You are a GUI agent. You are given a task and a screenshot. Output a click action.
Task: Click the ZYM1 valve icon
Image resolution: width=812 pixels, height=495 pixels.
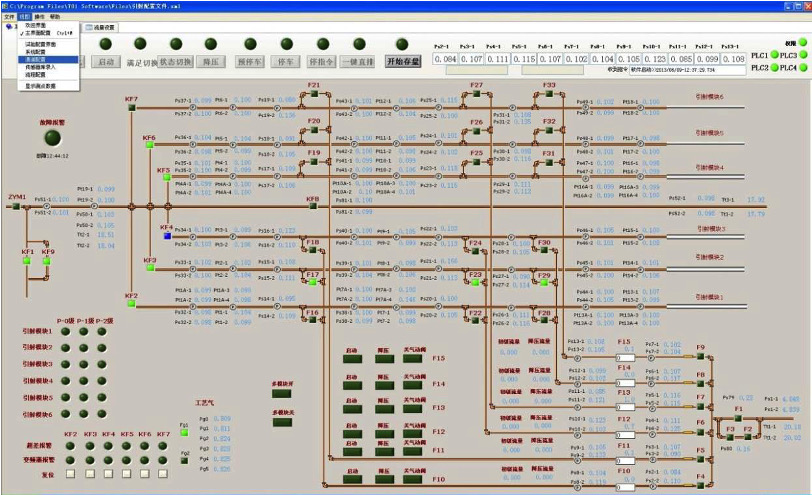tap(17, 207)
